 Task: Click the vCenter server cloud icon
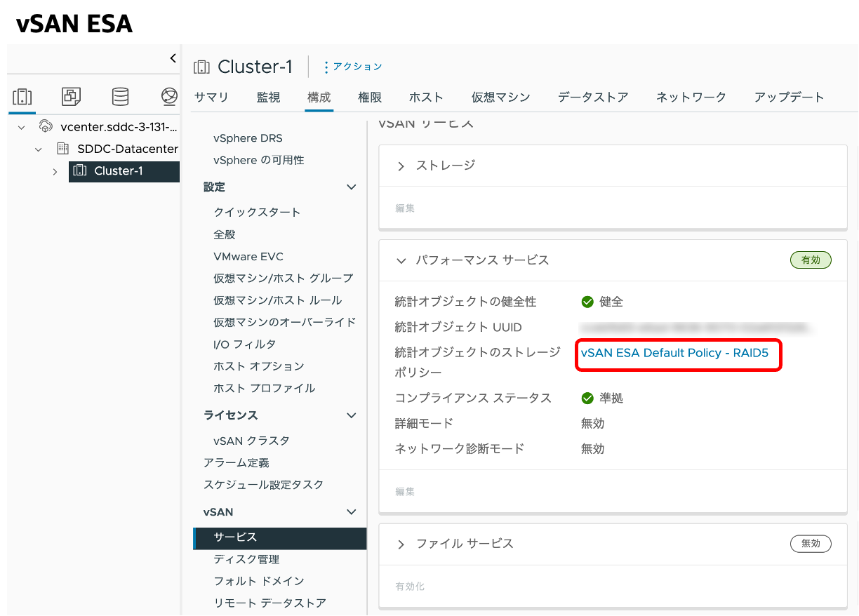point(45,126)
